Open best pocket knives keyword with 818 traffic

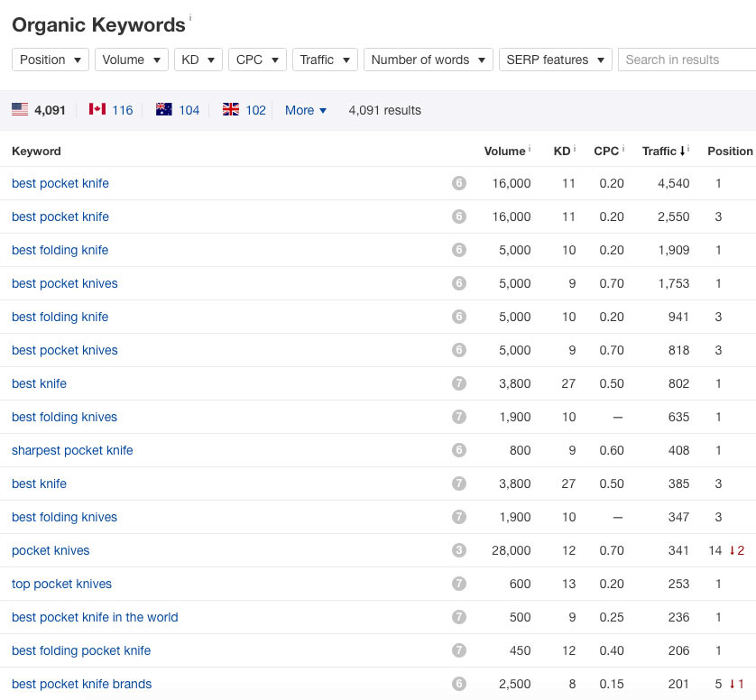[65, 350]
